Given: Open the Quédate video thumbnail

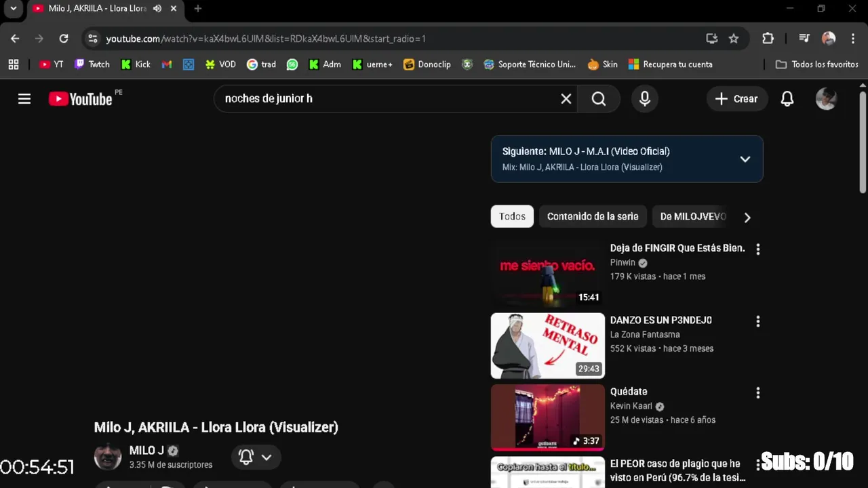Looking at the screenshot, I should 548,417.
